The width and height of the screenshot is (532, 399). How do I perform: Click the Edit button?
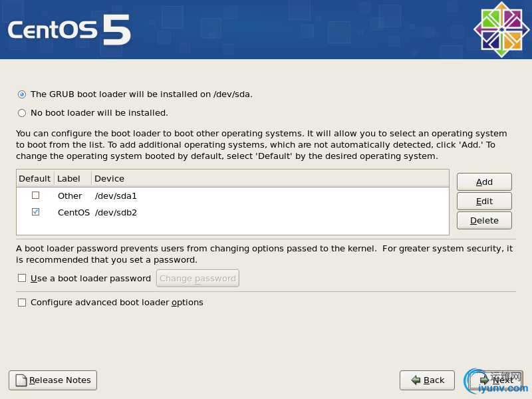(484, 201)
